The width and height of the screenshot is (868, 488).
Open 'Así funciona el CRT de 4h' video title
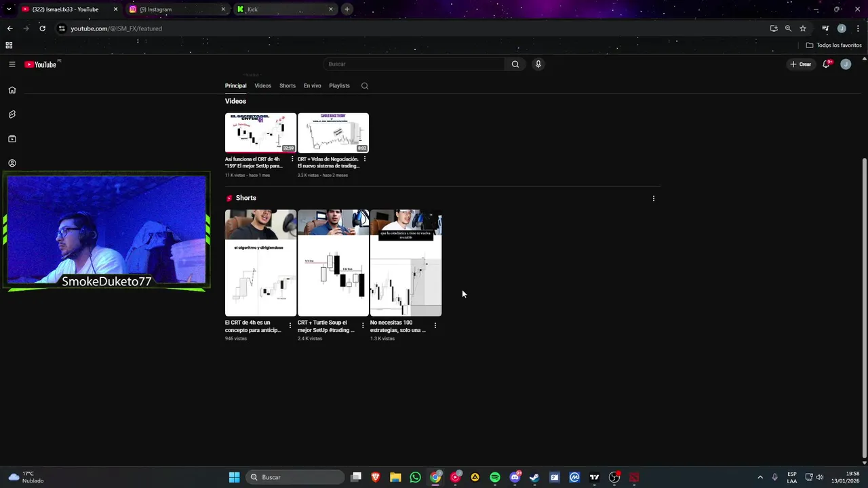pyautogui.click(x=254, y=163)
